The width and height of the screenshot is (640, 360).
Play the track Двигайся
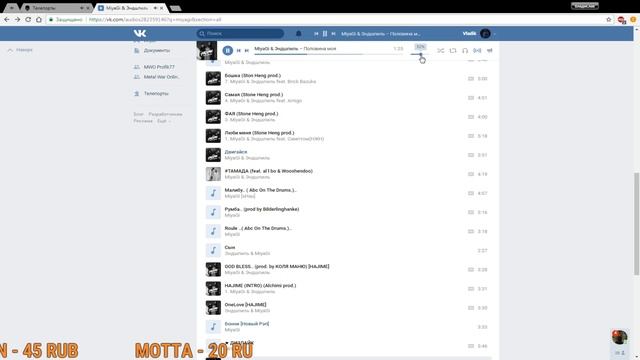347,155
